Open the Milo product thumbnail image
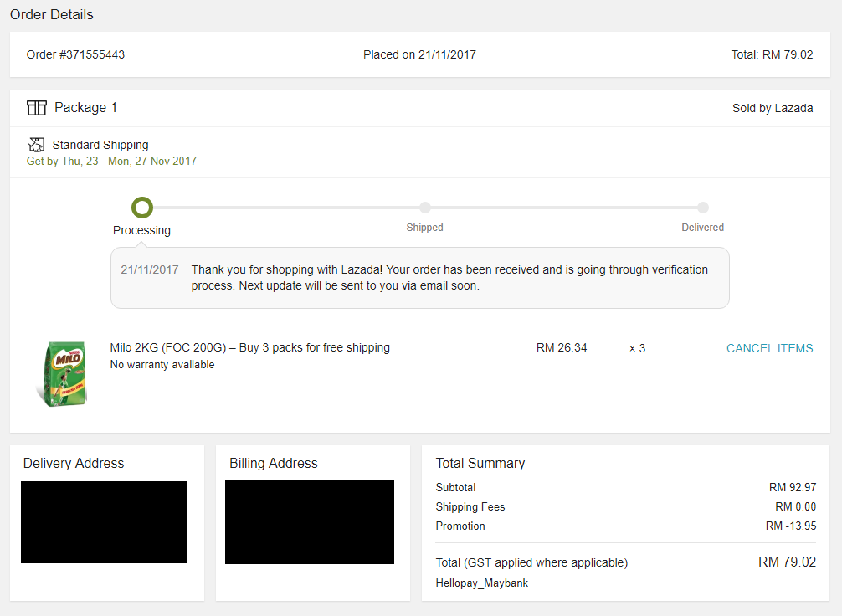The image size is (842, 616). coord(61,373)
